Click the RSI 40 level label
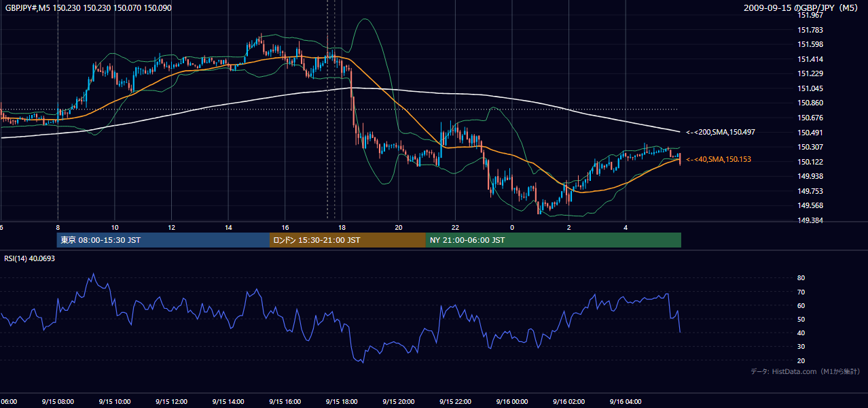The width and height of the screenshot is (868, 408). 801,333
